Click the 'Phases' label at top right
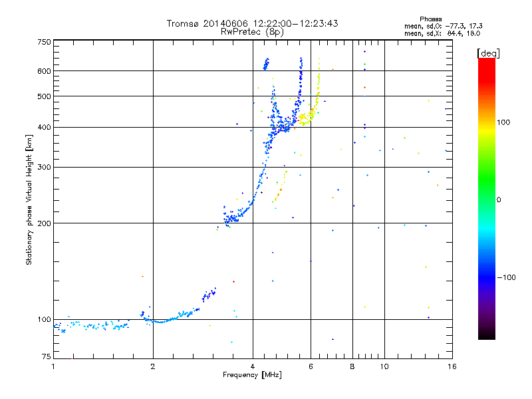The height and width of the screenshot is (399, 532). 430,19
